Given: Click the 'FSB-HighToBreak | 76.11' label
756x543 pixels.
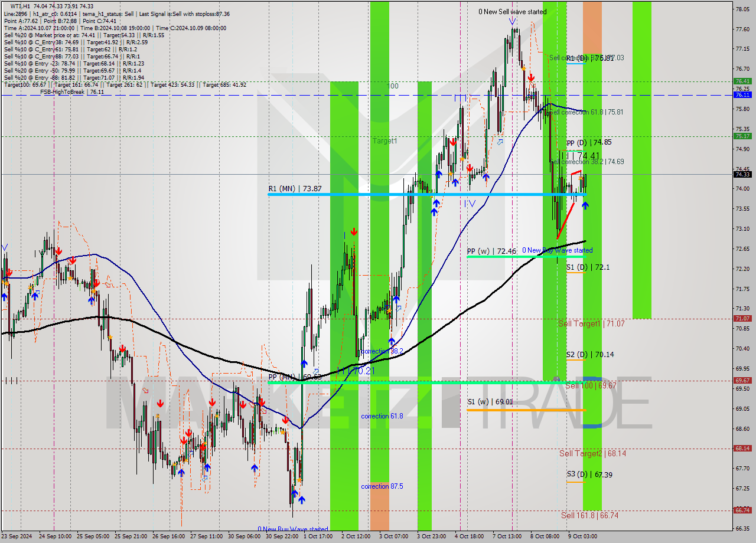Looking at the screenshot, I should click(x=72, y=91).
